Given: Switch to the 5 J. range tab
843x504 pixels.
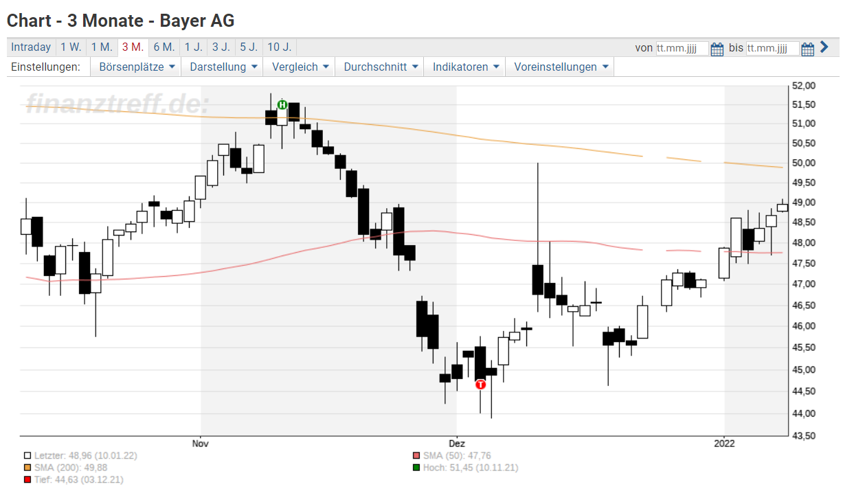Looking at the screenshot, I should [249, 47].
